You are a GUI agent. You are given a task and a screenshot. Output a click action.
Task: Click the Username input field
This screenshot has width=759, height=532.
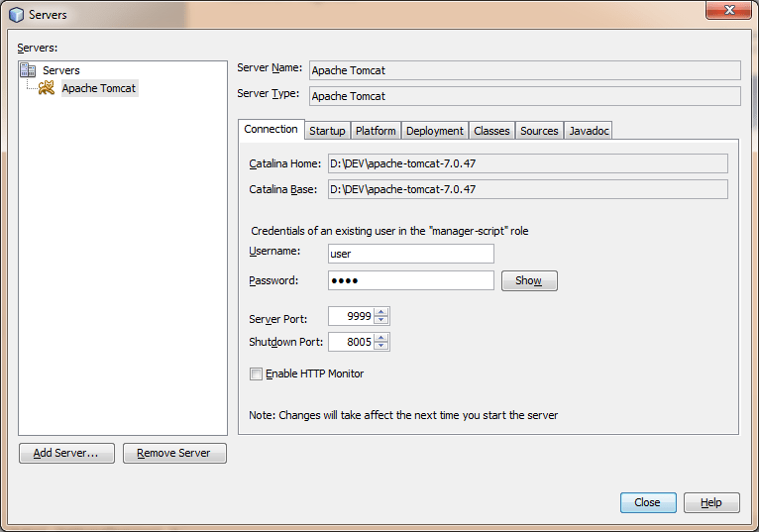click(411, 254)
